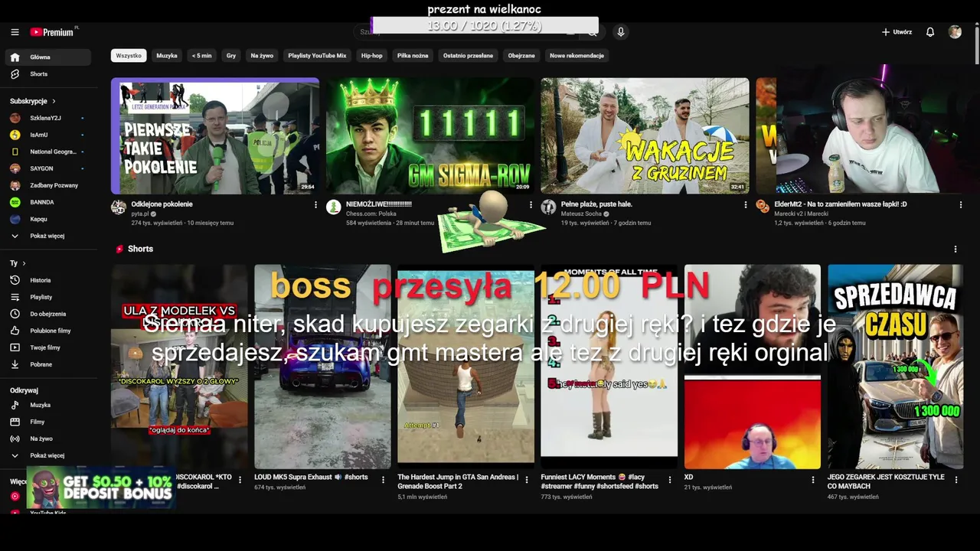Start voice search with microphone icon
Viewport: 980px width, 551px height.
pyautogui.click(x=621, y=32)
